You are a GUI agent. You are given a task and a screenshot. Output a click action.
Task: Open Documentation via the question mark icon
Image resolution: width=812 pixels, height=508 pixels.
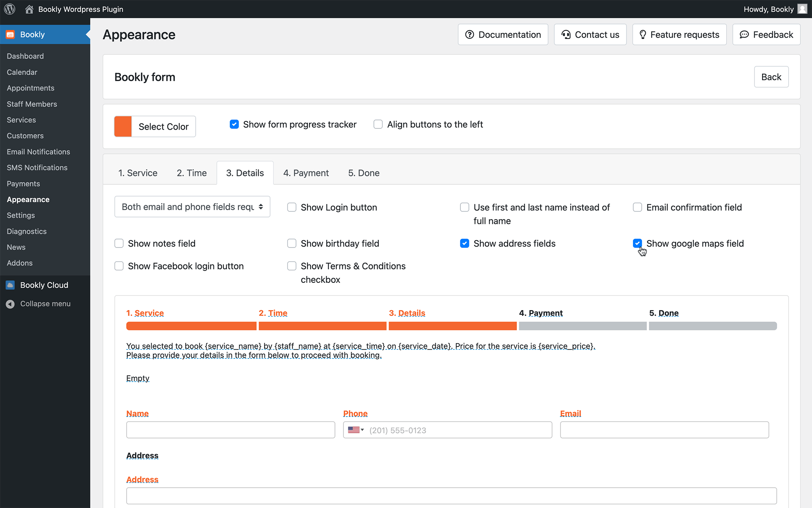click(x=470, y=35)
